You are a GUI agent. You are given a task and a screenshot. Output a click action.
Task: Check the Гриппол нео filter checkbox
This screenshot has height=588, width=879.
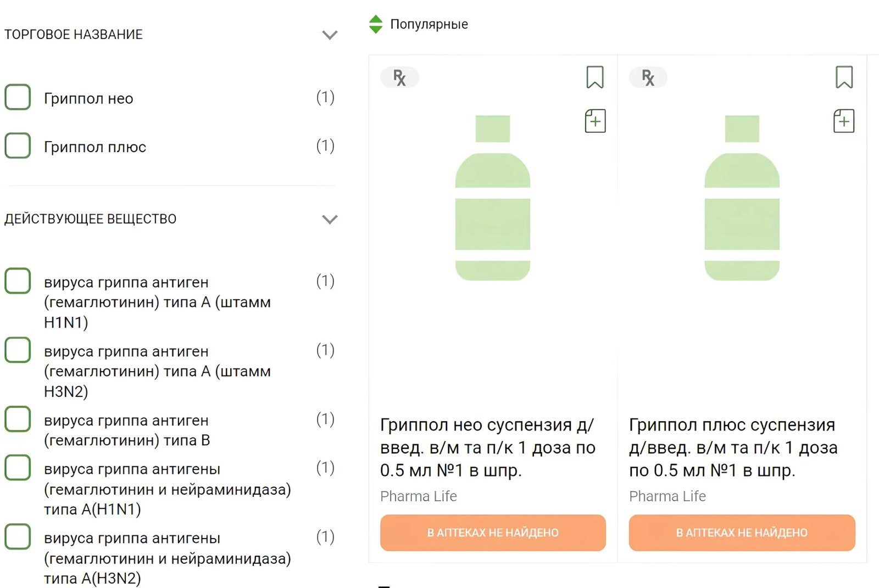pos(18,97)
